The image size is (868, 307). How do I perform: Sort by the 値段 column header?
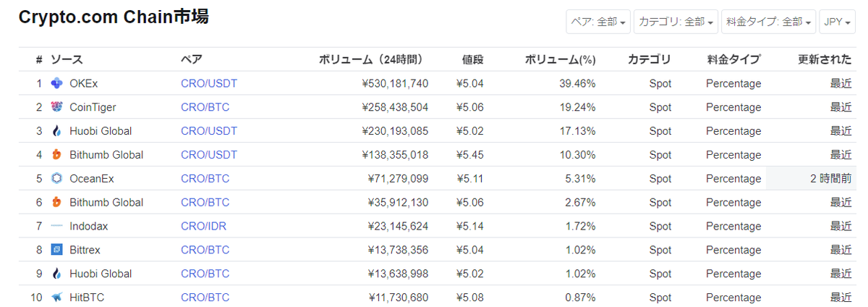473,59
